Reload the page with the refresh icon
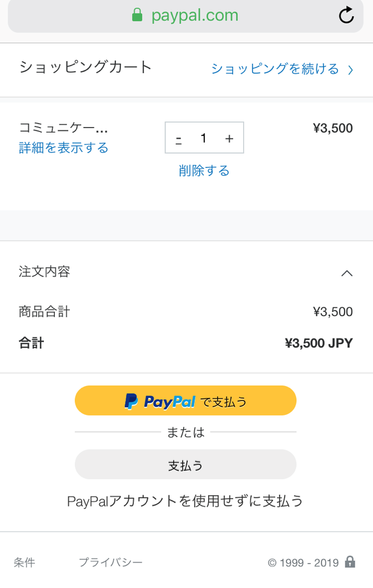This screenshot has width=373, height=588. (x=346, y=16)
